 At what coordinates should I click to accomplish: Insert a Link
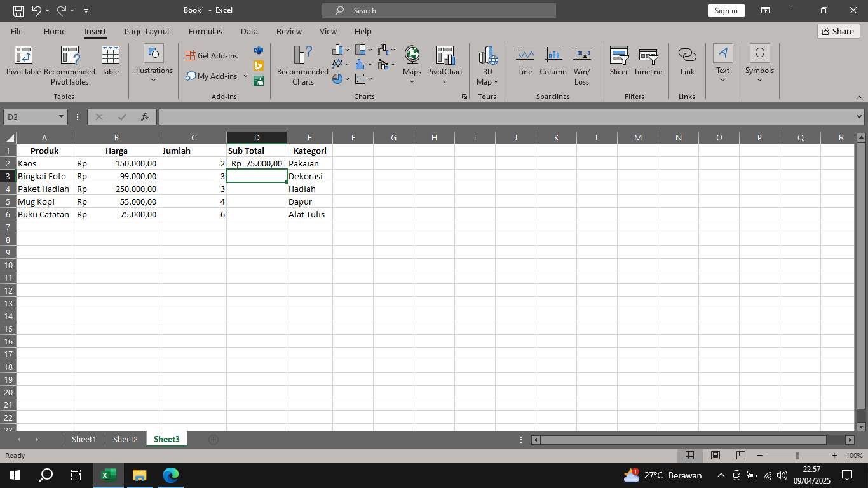687,60
